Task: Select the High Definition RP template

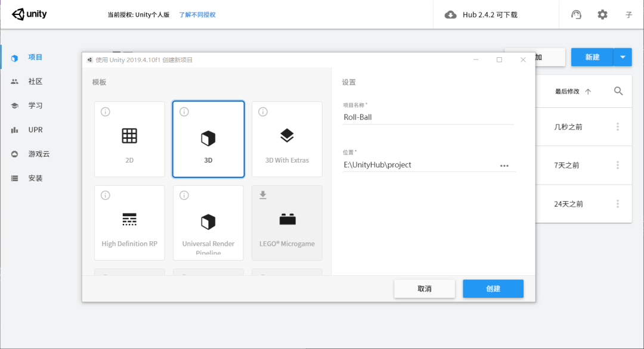Action: (x=129, y=223)
